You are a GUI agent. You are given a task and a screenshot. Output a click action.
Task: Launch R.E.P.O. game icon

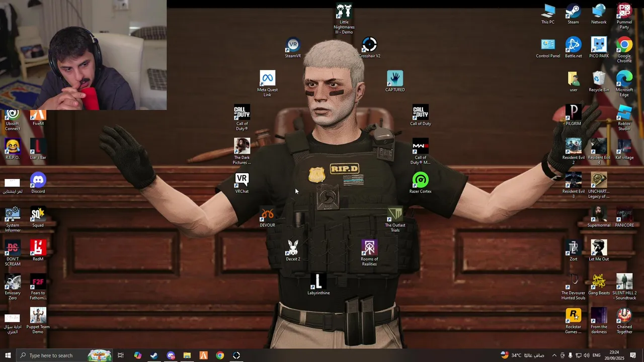point(13,149)
